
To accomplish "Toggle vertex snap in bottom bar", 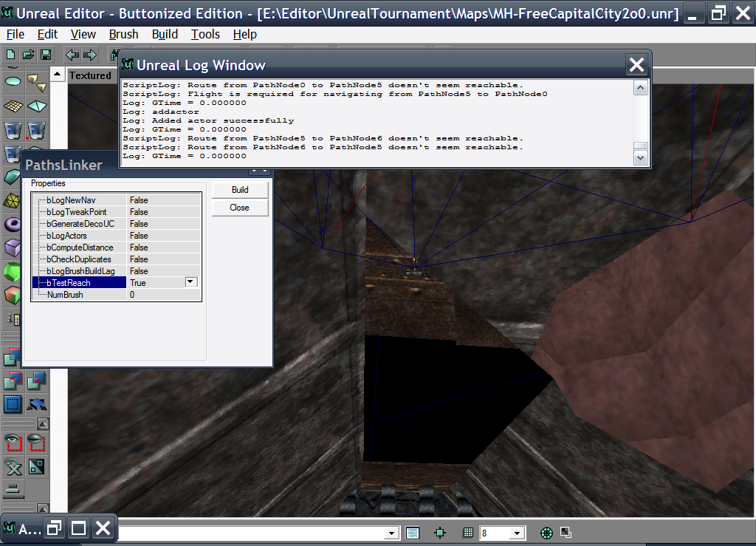I will tap(441, 533).
